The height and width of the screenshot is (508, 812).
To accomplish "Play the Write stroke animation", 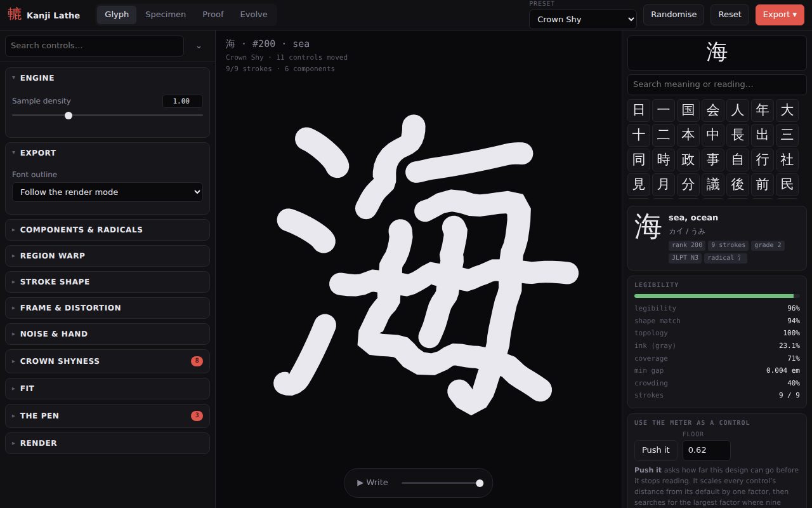I will tap(373, 483).
